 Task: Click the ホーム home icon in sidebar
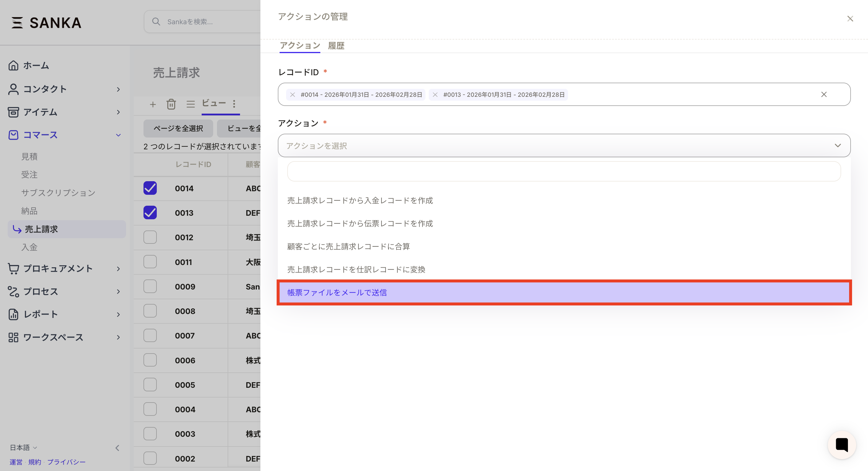point(14,65)
